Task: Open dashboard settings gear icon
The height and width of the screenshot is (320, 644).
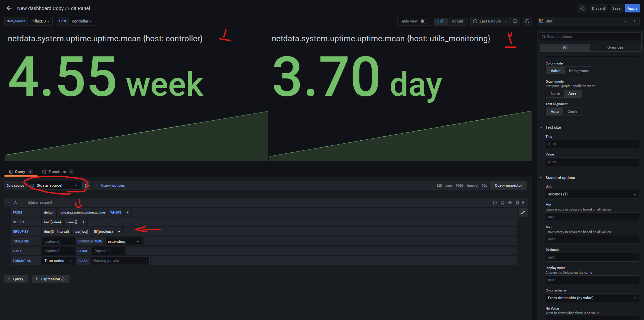Action: tap(582, 8)
